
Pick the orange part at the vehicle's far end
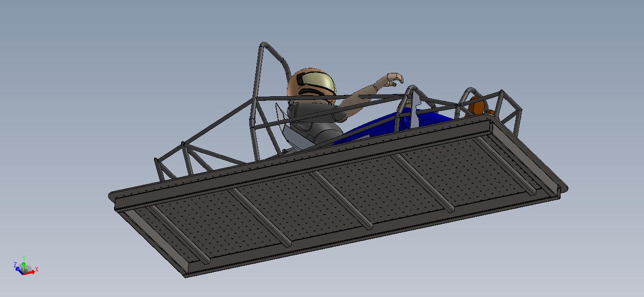(x=477, y=107)
